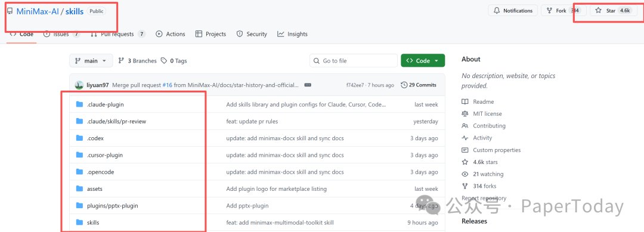This screenshot has height=232, width=644.
Task: Click the .codex folder icon
Action: pos(80,138)
